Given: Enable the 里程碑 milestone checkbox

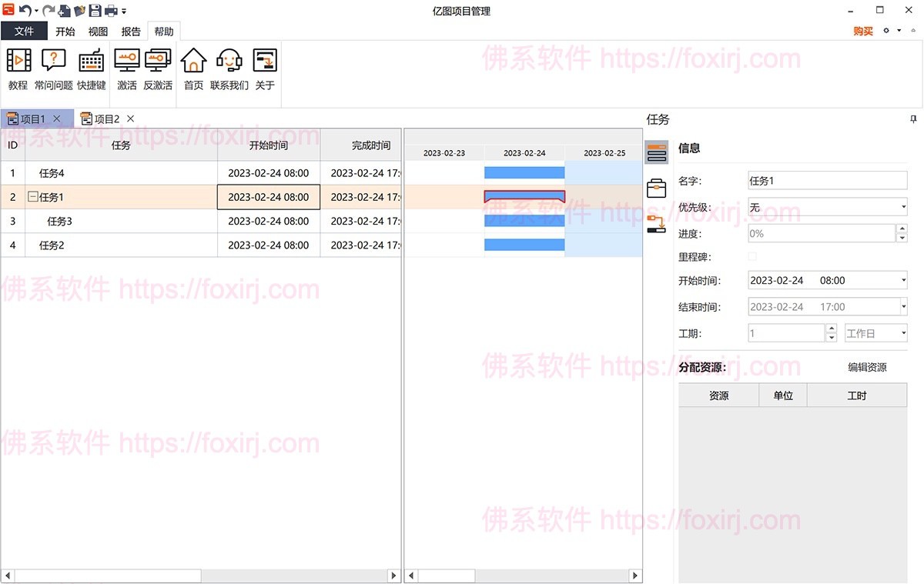Looking at the screenshot, I should click(x=752, y=256).
